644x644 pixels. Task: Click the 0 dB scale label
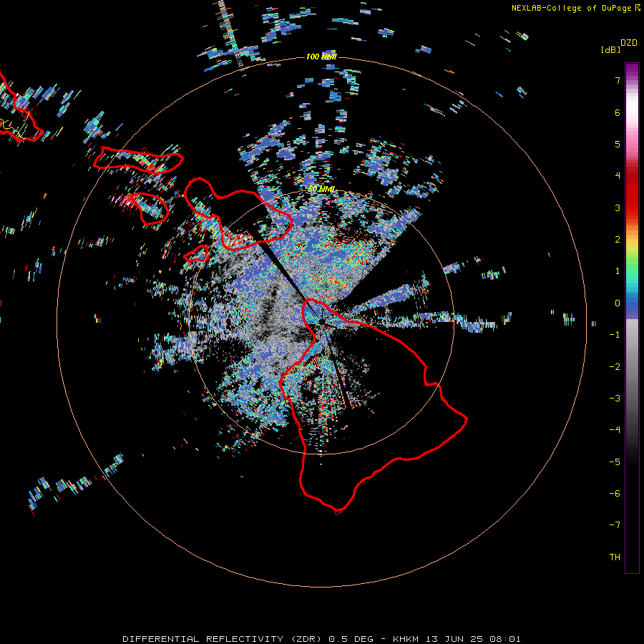(x=618, y=303)
